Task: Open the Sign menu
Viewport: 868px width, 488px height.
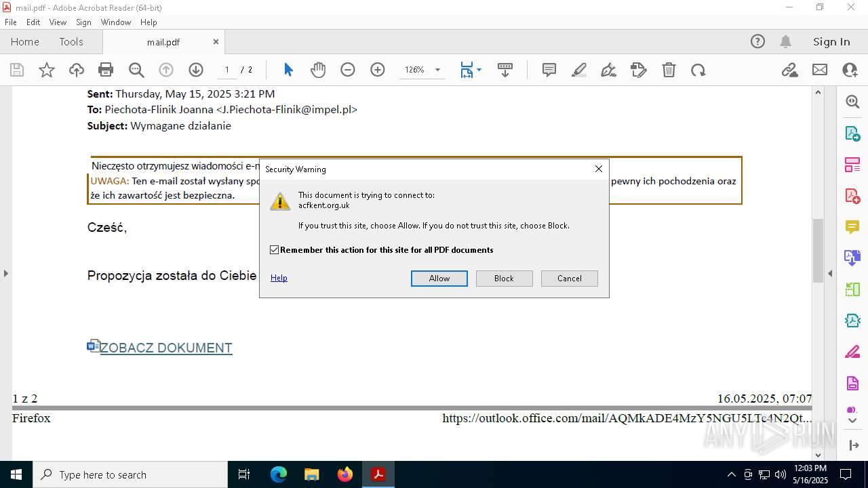Action: pos(84,22)
